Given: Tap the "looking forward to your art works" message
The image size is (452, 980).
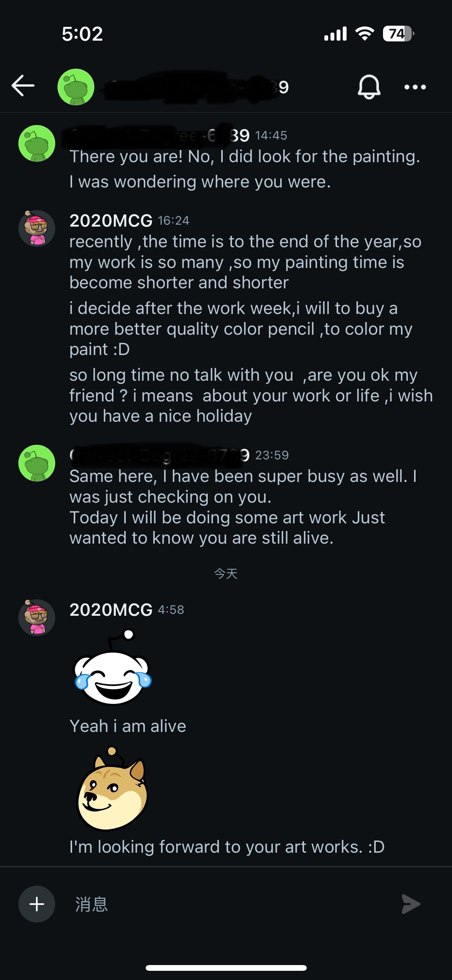Looking at the screenshot, I should [227, 847].
